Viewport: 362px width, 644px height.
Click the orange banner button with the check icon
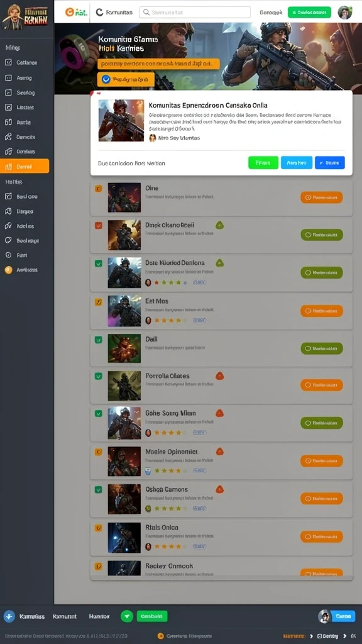pos(126,79)
